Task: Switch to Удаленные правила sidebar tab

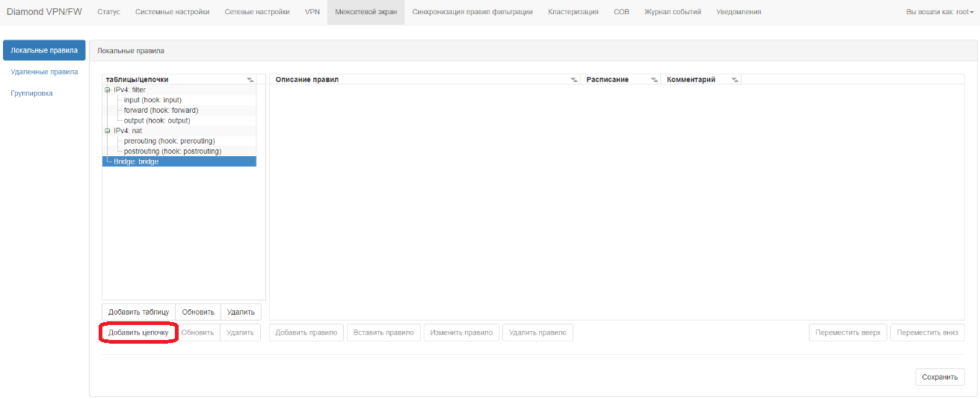Action: tap(44, 72)
